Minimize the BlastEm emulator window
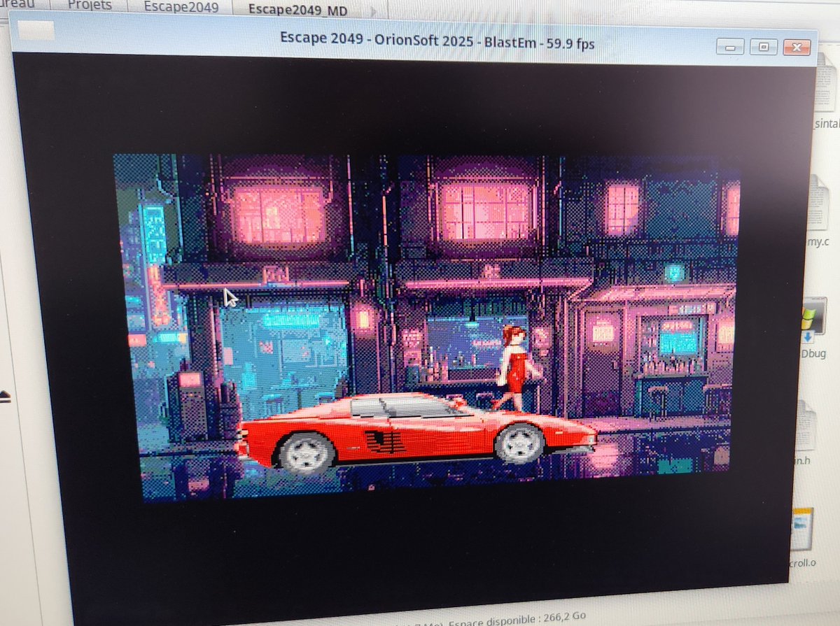The height and width of the screenshot is (626, 840). click(x=730, y=47)
